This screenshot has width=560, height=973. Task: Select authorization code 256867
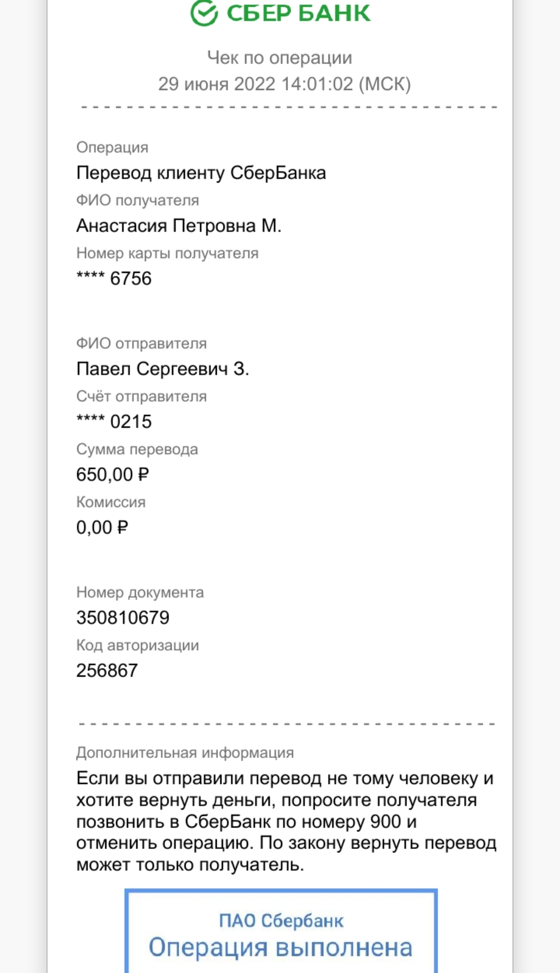point(107,671)
